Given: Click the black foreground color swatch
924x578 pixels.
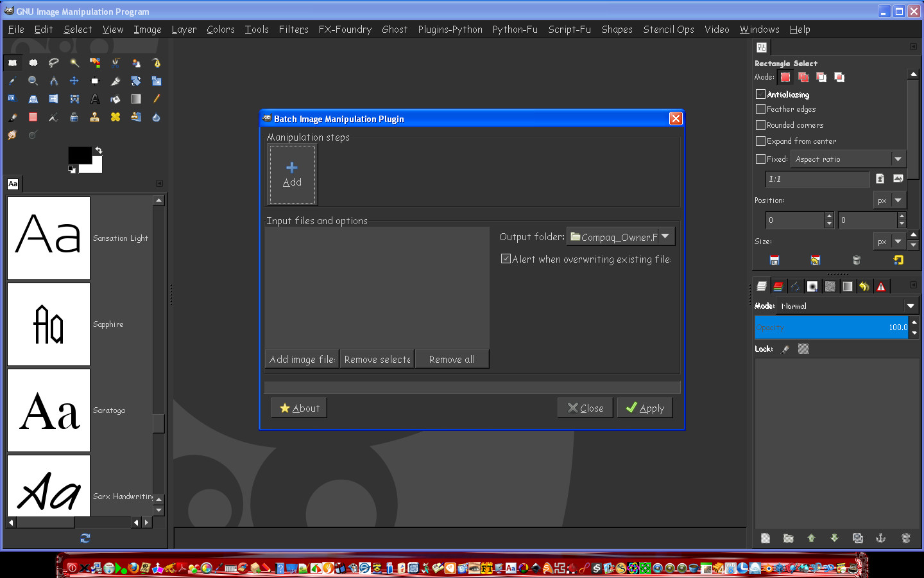Looking at the screenshot, I should [x=79, y=155].
